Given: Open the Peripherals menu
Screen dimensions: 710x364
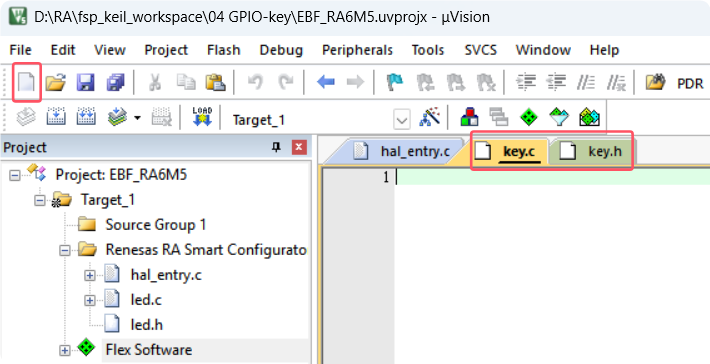Looking at the screenshot, I should pos(357,50).
